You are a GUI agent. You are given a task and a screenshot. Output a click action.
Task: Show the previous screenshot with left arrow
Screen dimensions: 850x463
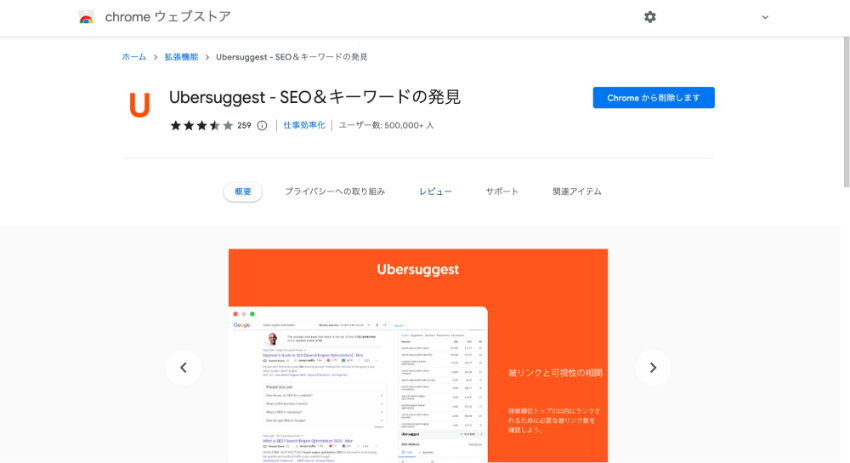click(183, 368)
